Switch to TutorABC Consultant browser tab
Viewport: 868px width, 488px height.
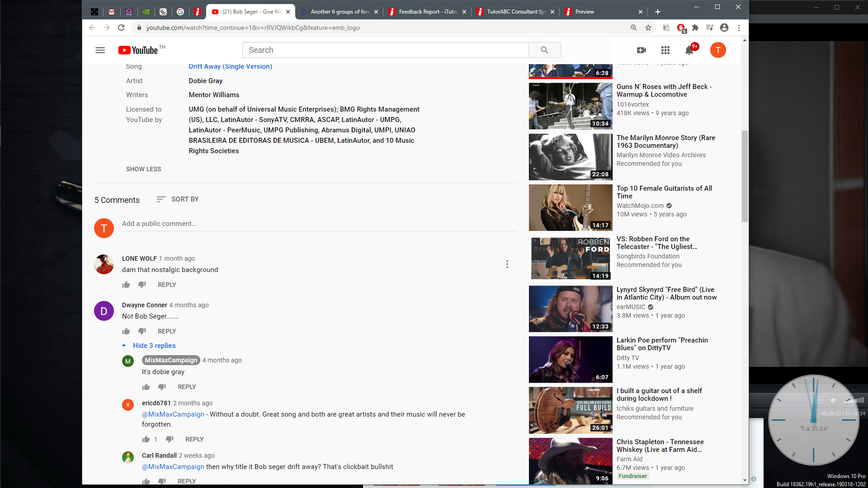pyautogui.click(x=515, y=12)
